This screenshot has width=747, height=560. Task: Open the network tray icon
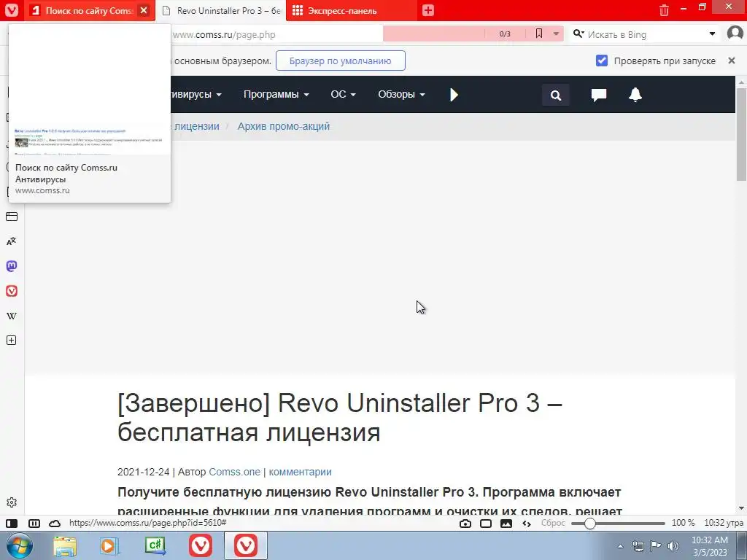pyautogui.click(x=638, y=546)
